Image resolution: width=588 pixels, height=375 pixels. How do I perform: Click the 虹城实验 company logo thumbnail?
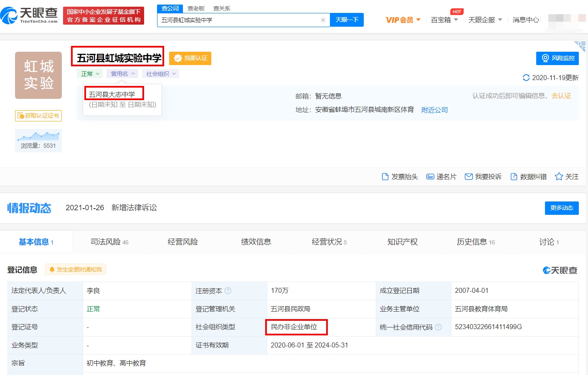coord(38,75)
